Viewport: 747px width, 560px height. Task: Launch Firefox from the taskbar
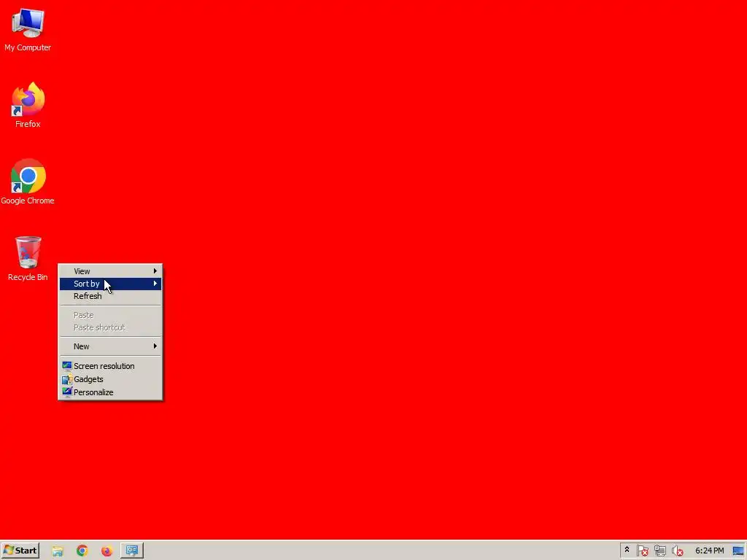point(107,551)
